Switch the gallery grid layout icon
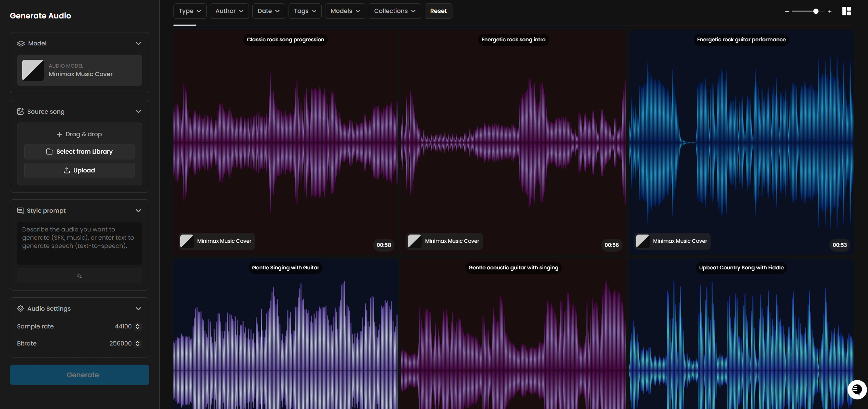 846,11
